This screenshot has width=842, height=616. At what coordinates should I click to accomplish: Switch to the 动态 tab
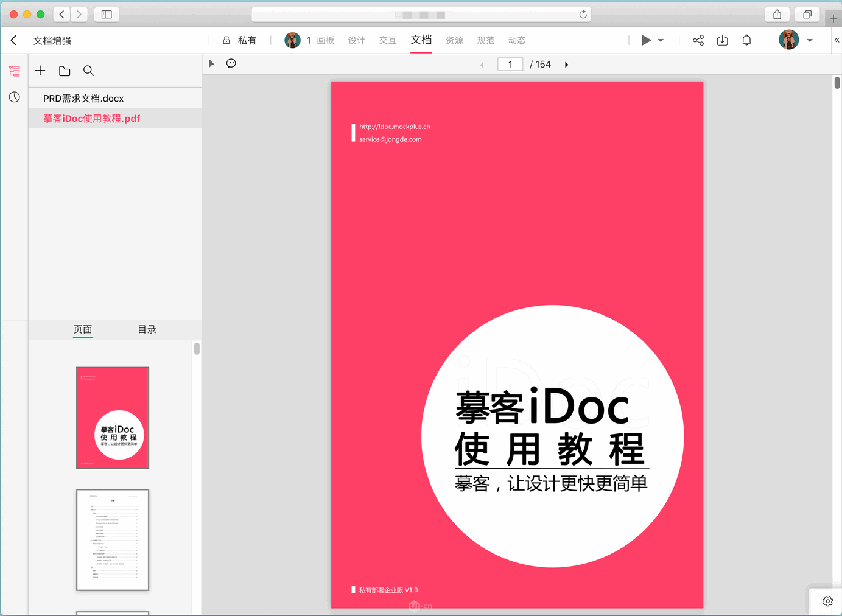517,40
